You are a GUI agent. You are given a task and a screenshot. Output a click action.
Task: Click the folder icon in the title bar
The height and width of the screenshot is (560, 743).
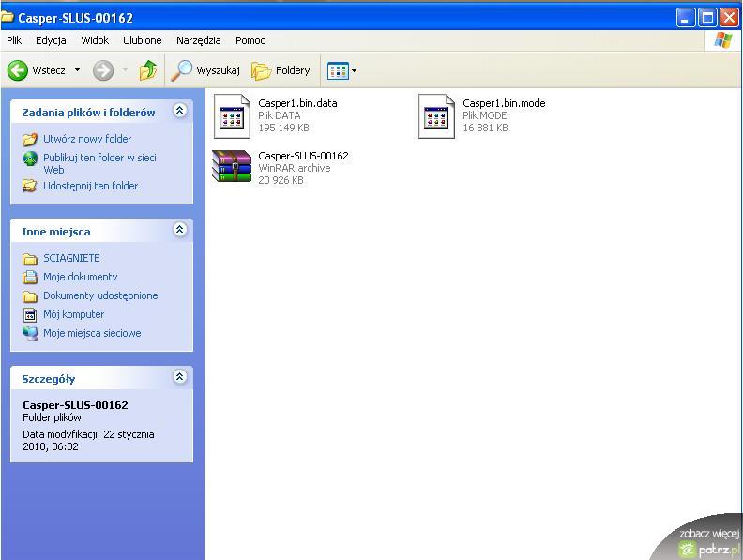pos(8,17)
